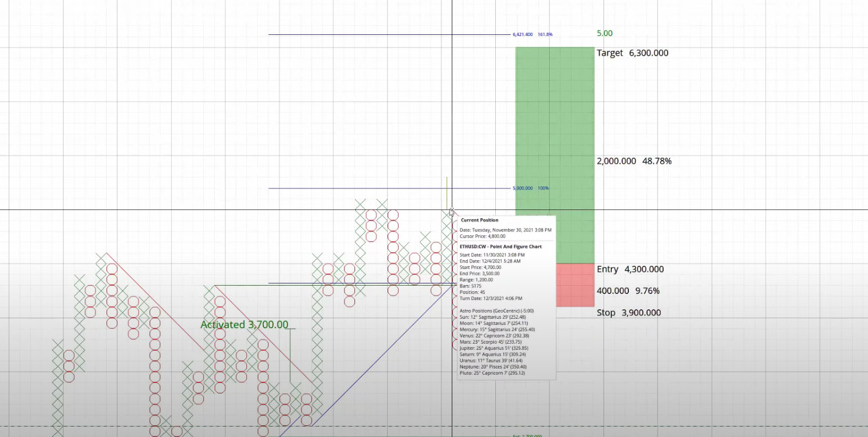
Task: Click the 5,000.000 100% Fibonacci label
Action: tap(531, 188)
